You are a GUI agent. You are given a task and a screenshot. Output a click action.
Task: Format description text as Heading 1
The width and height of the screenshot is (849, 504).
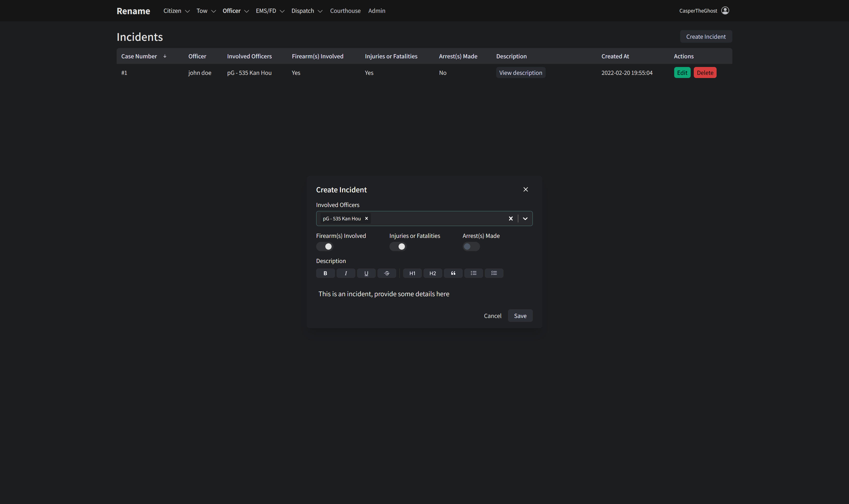(412, 273)
